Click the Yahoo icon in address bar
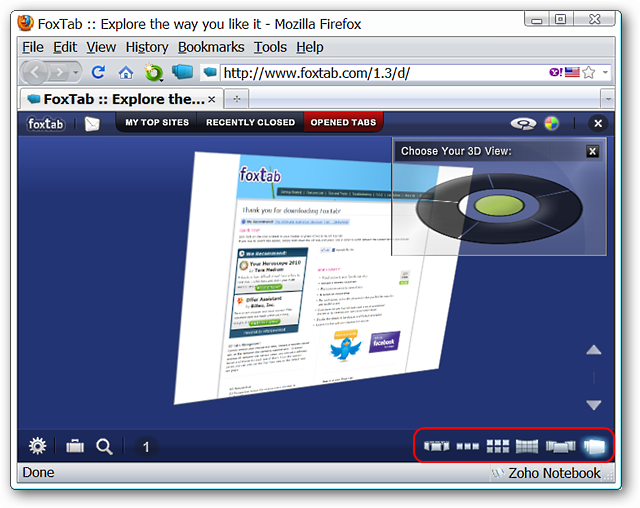This screenshot has width=640, height=508. 556,72
